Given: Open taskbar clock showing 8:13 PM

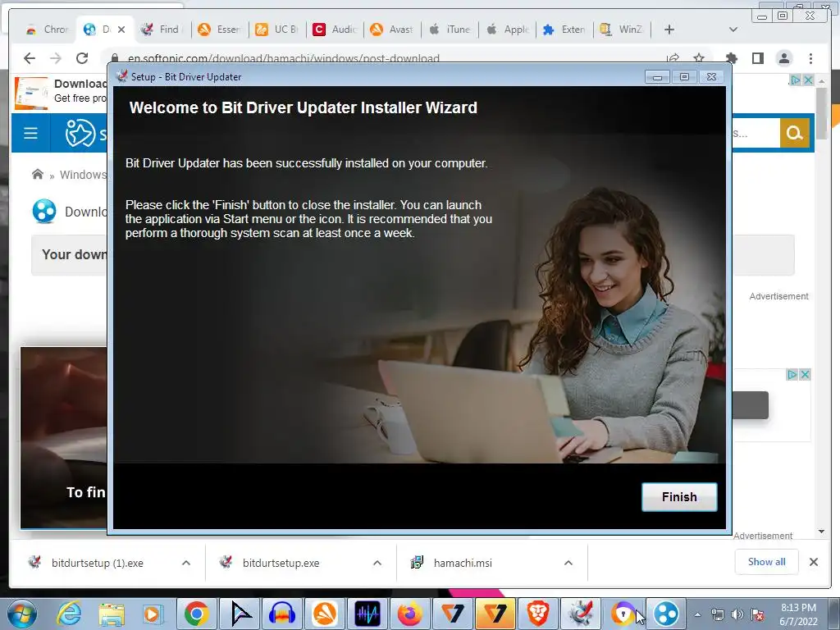Looking at the screenshot, I should pyautogui.click(x=798, y=614).
